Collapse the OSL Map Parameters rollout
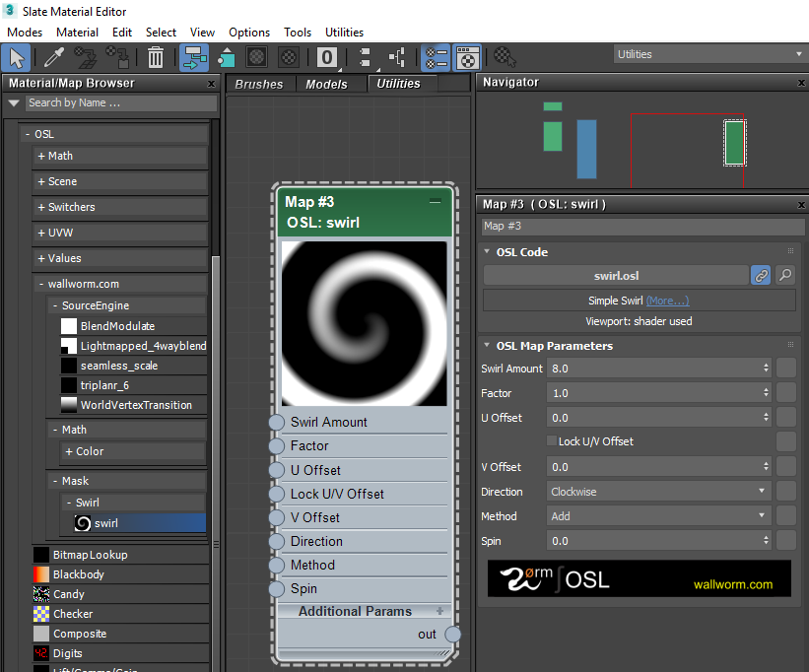 click(487, 345)
